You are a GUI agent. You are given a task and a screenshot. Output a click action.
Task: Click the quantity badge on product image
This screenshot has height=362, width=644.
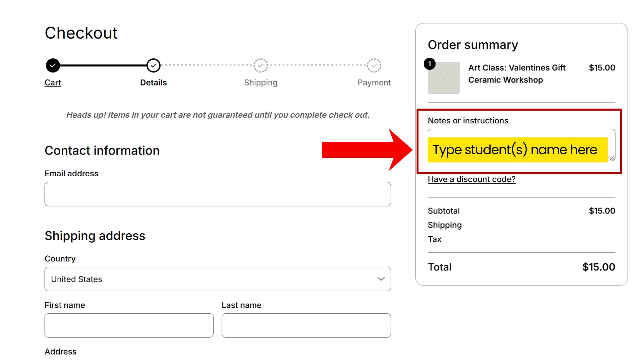(430, 64)
